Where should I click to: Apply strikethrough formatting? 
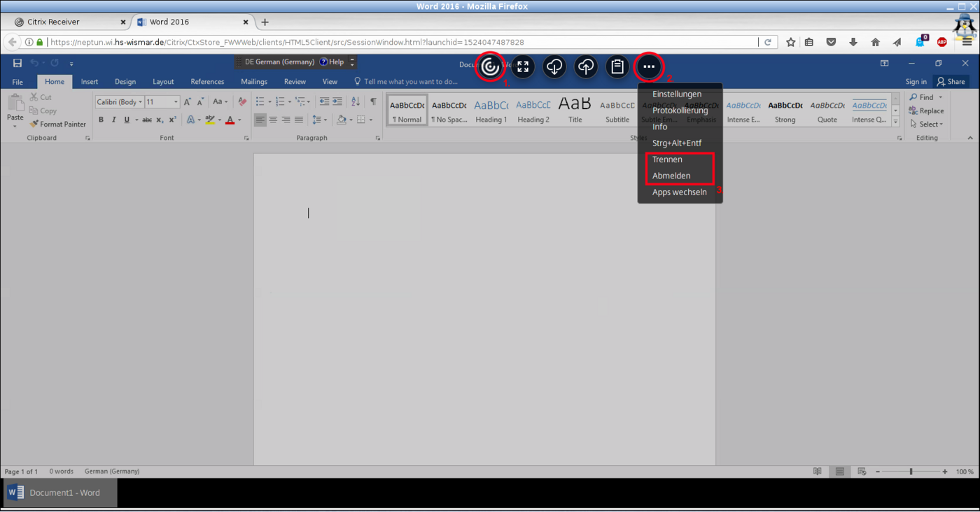point(147,120)
